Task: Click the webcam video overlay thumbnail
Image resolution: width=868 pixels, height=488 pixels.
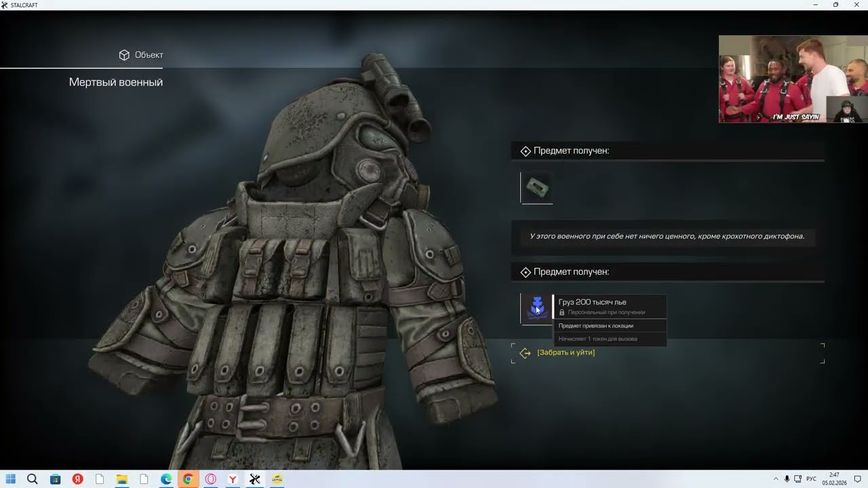Action: pyautogui.click(x=792, y=79)
